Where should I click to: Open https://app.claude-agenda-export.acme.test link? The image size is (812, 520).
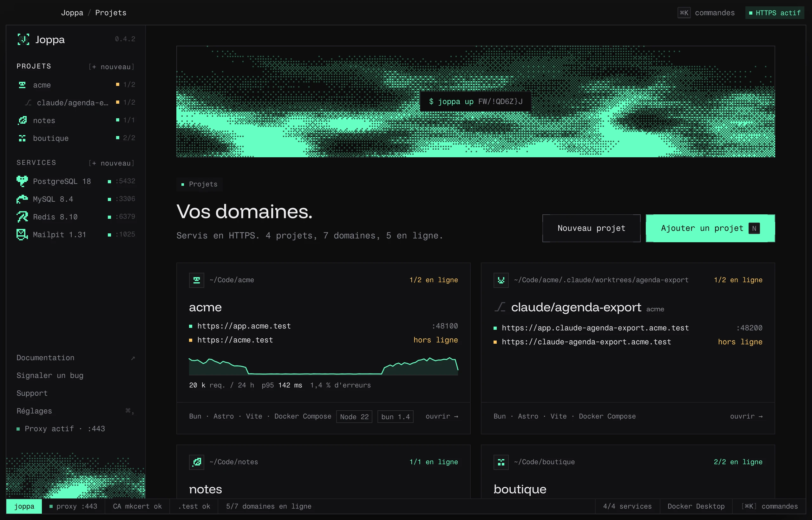coord(595,328)
